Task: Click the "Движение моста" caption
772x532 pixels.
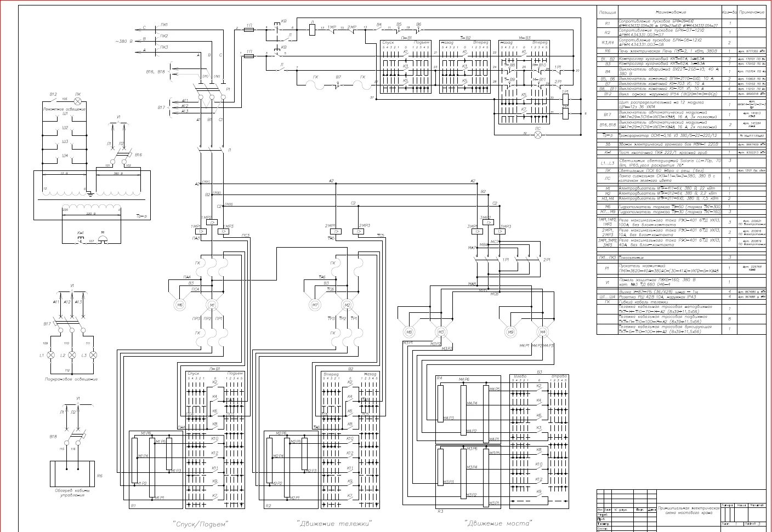Action: pos(498,524)
